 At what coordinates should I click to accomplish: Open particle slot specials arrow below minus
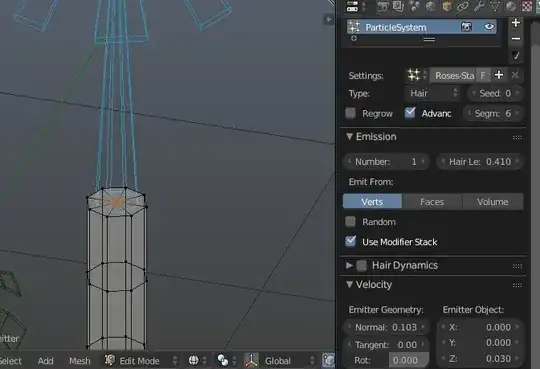tap(516, 55)
